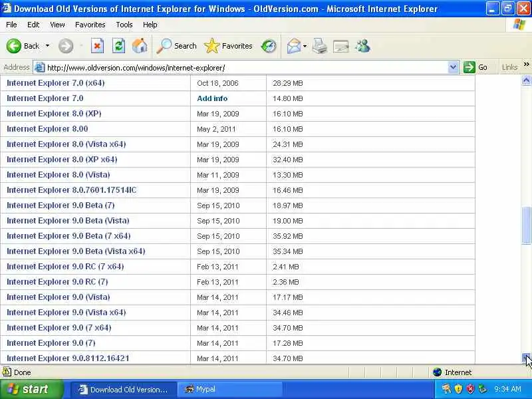Click the Refresh page icon
Viewport: 532px width, 399px height.
[118, 46]
